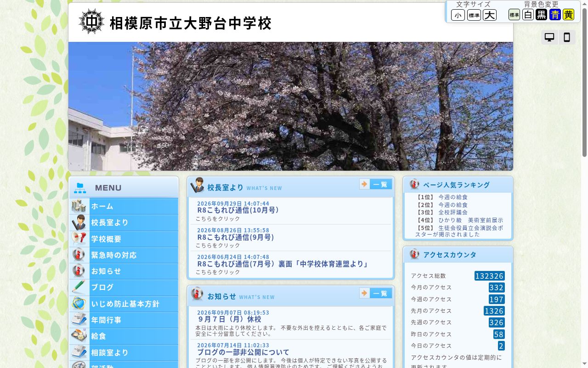Open the 年間行事 menu item
This screenshot has height=368, width=588.
coord(124,320)
